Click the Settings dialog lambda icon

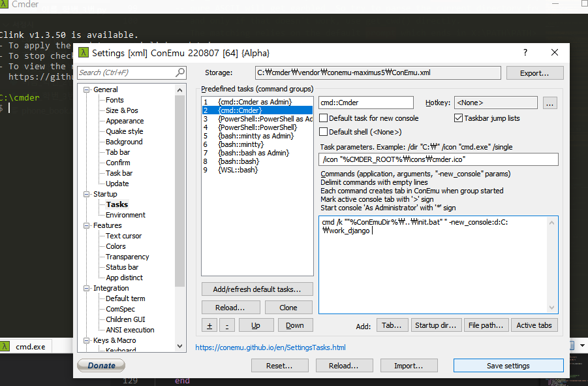pos(84,52)
